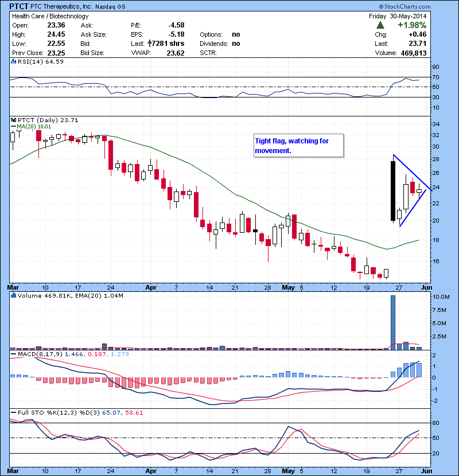The width and height of the screenshot is (459, 476).
Task: Click the MACD legend line marker
Action: pyautogui.click(x=13, y=354)
